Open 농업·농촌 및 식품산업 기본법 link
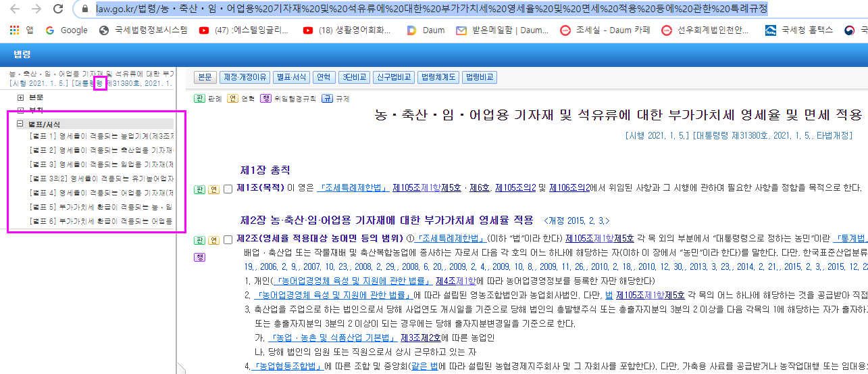This screenshot has height=374, width=868. point(332,337)
